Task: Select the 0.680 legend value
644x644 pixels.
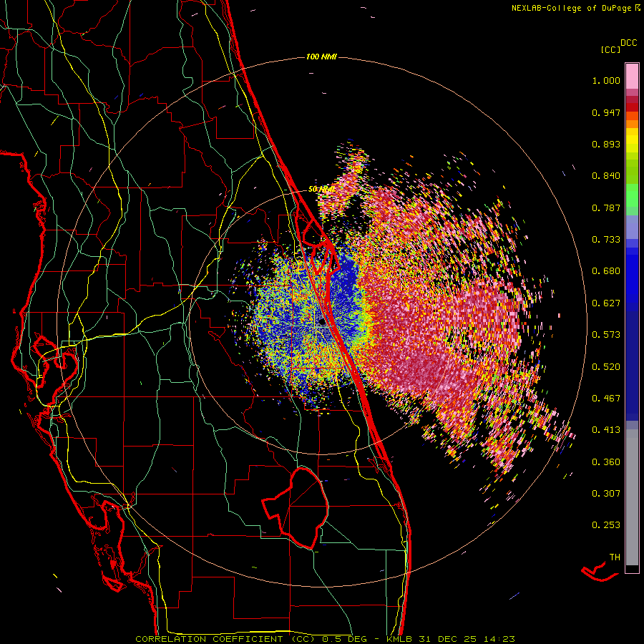Action: [x=606, y=271]
